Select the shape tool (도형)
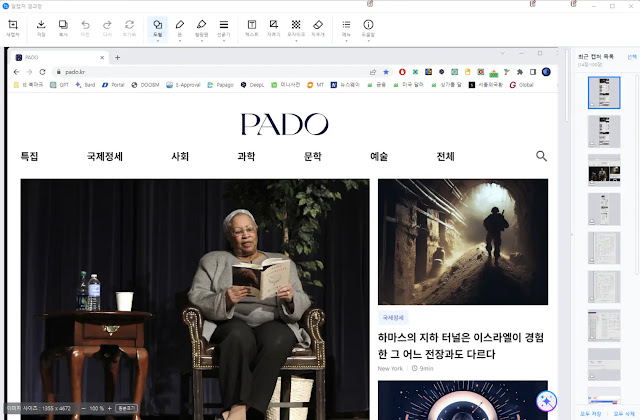The height and width of the screenshot is (420, 640). [158, 28]
